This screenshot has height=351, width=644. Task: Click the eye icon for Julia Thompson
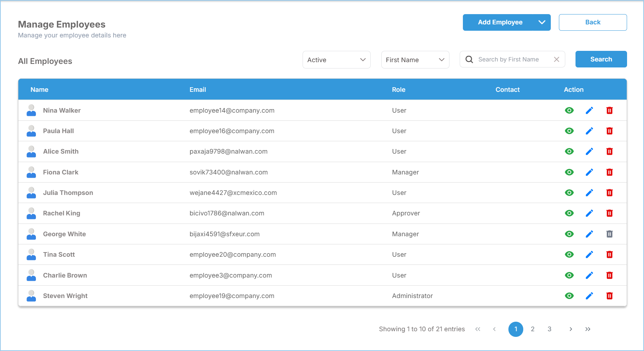point(569,193)
